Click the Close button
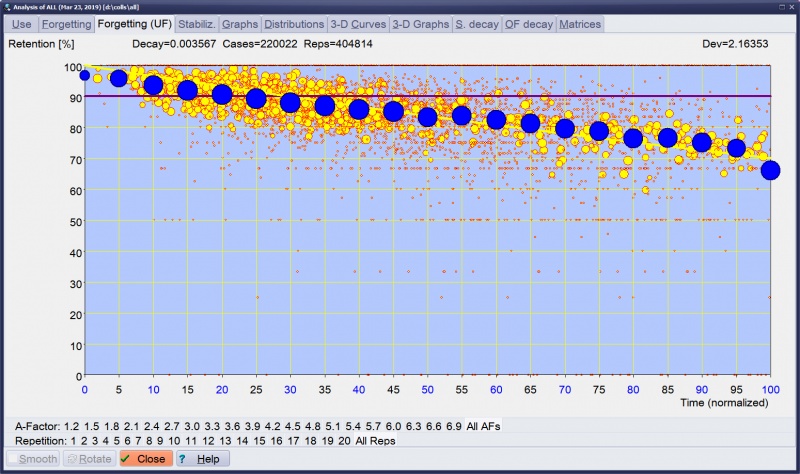The width and height of the screenshot is (800, 474). [x=146, y=459]
